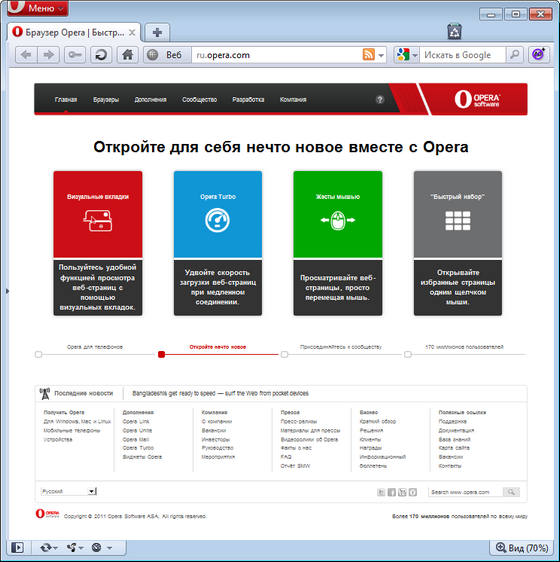Select the '170 миллионов пользователей' slide marker
The height and width of the screenshot is (562, 560).
click(408, 354)
